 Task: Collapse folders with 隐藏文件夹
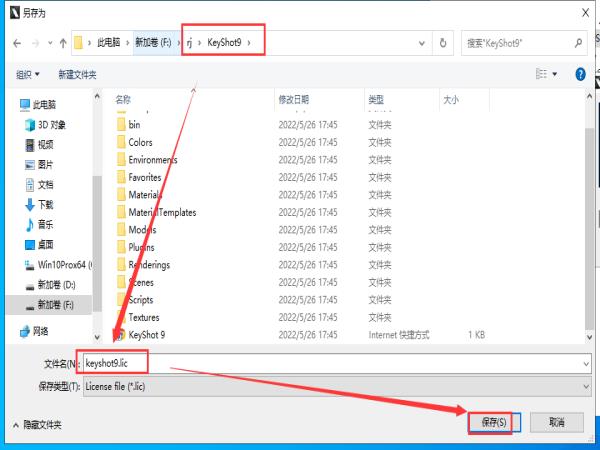click(38, 424)
